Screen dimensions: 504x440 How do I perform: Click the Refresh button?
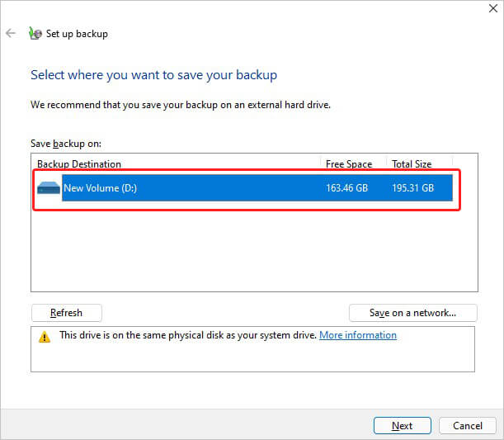(x=67, y=313)
